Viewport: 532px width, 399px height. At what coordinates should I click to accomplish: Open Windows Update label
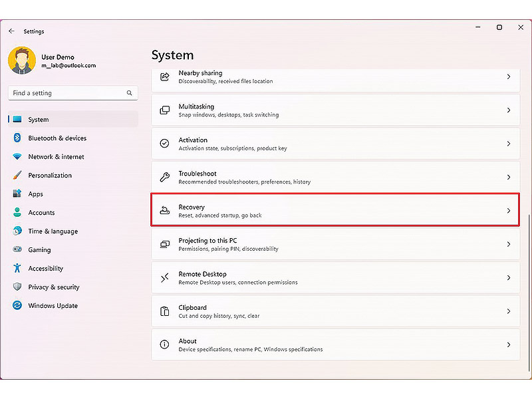53,306
